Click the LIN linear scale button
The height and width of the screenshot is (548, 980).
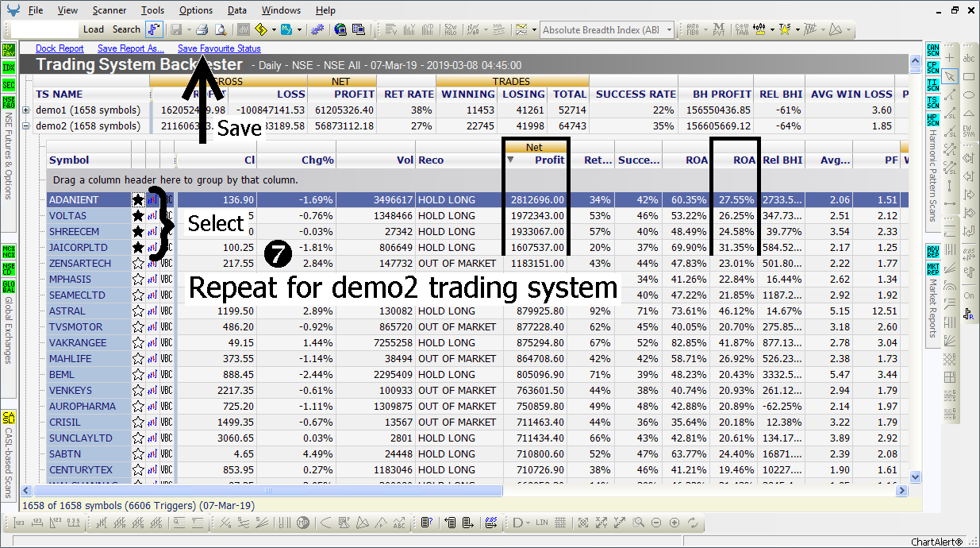pyautogui.click(x=542, y=523)
